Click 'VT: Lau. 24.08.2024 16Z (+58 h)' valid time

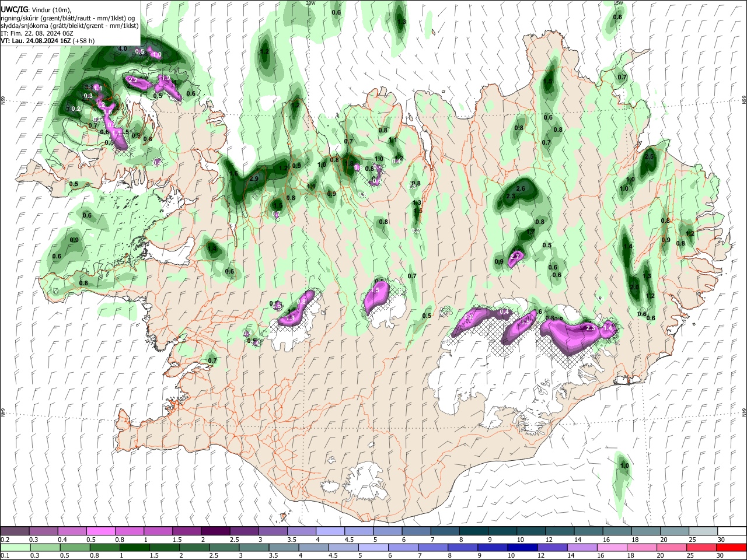48,41
